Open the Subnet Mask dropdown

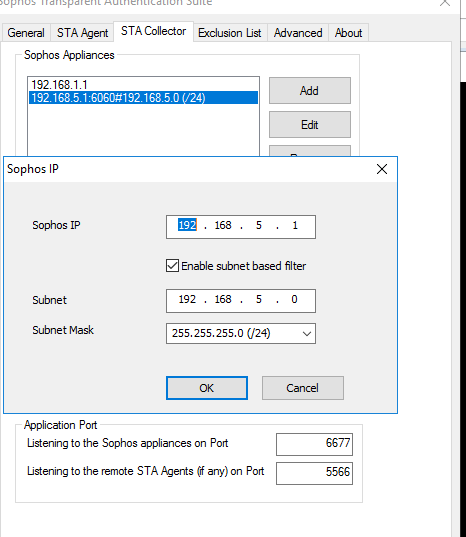[x=241, y=333]
